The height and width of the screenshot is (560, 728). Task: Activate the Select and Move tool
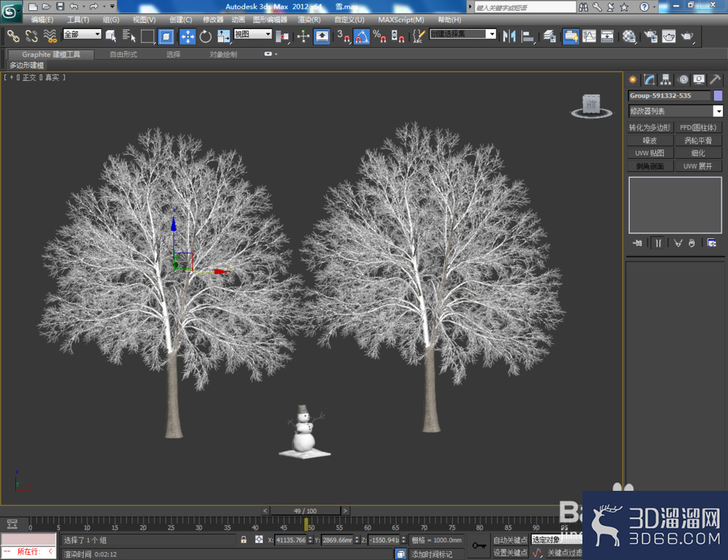coord(188,36)
